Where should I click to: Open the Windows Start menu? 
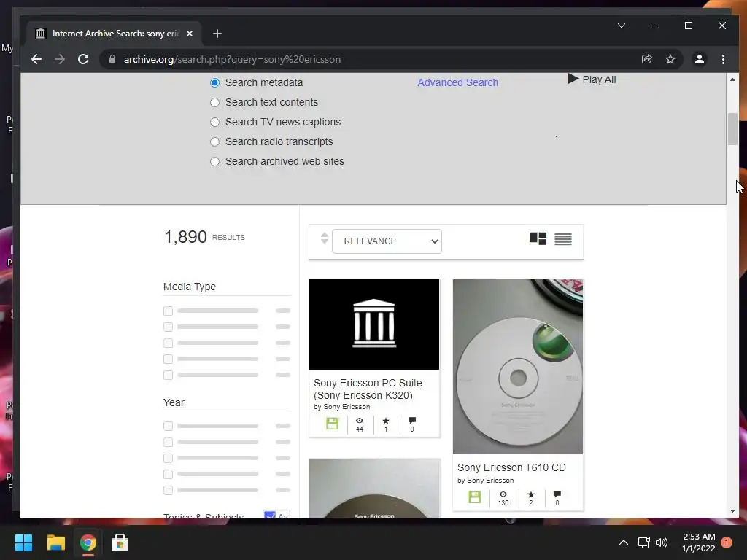coord(23,542)
